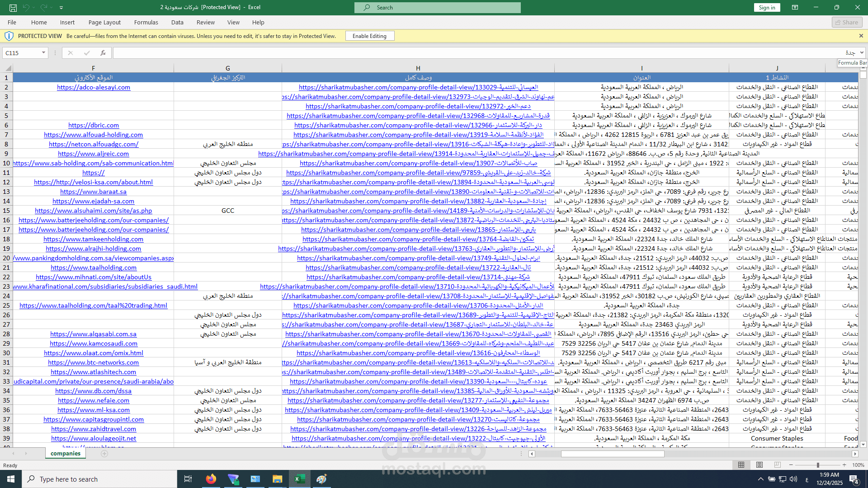Expand the formula bar chevron
This screenshot has width=868, height=488.
(x=862, y=53)
